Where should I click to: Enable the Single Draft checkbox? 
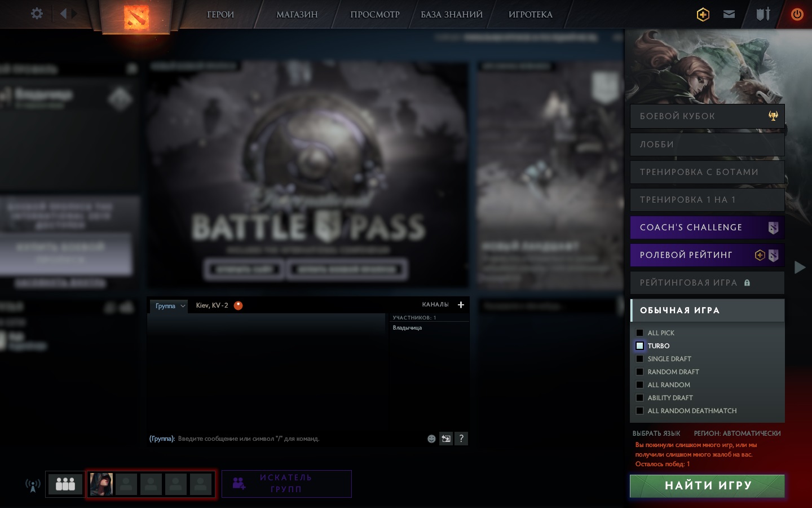tap(639, 359)
